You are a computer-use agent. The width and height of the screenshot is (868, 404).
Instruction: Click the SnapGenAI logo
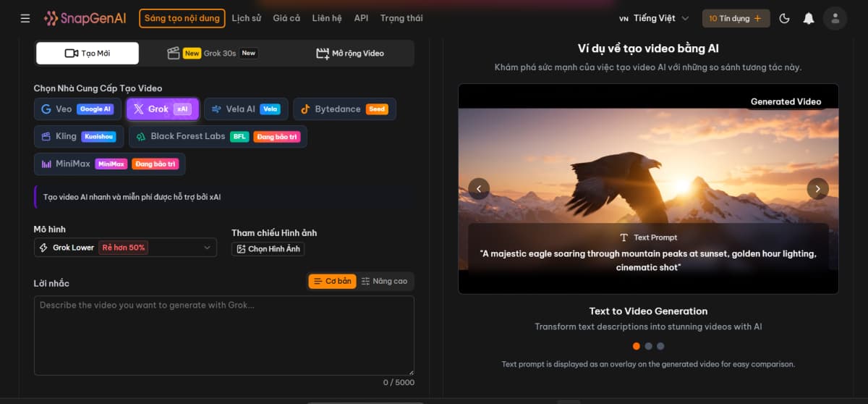(85, 18)
